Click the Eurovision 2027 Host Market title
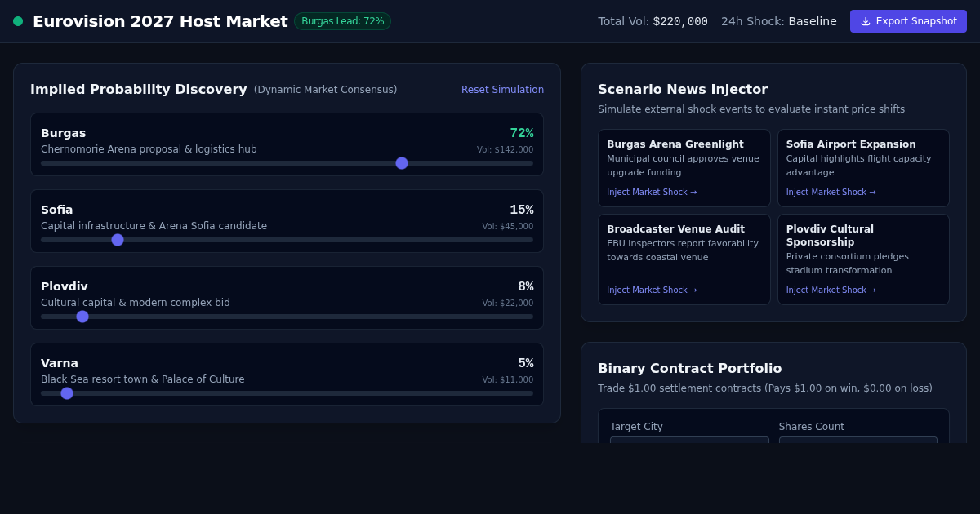Viewport: 980px width, 514px height. [160, 21]
